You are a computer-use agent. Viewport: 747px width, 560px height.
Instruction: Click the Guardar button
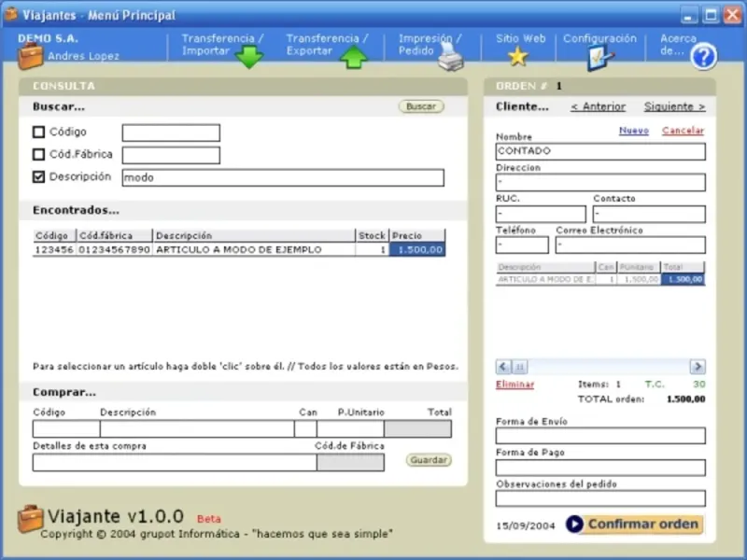point(429,460)
